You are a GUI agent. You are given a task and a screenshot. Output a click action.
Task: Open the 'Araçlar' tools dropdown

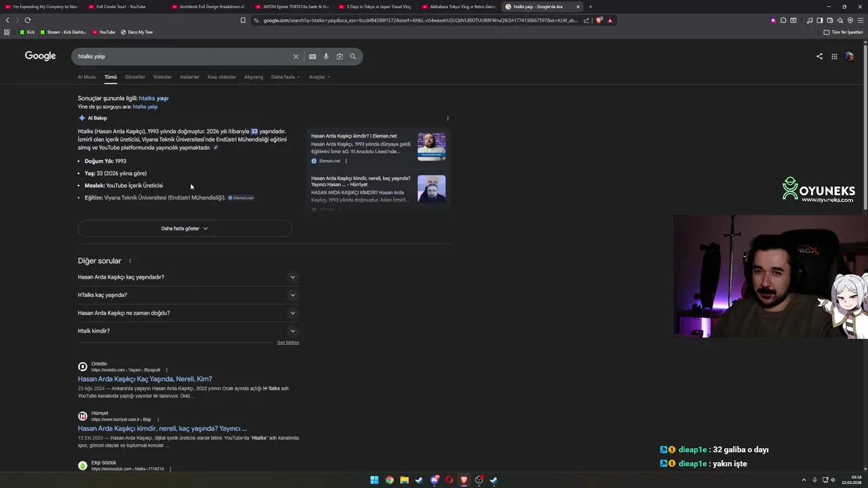(x=319, y=77)
